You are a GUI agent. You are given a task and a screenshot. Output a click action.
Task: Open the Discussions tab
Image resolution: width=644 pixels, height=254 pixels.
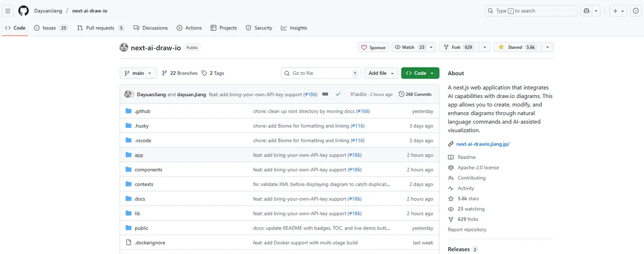coord(150,28)
